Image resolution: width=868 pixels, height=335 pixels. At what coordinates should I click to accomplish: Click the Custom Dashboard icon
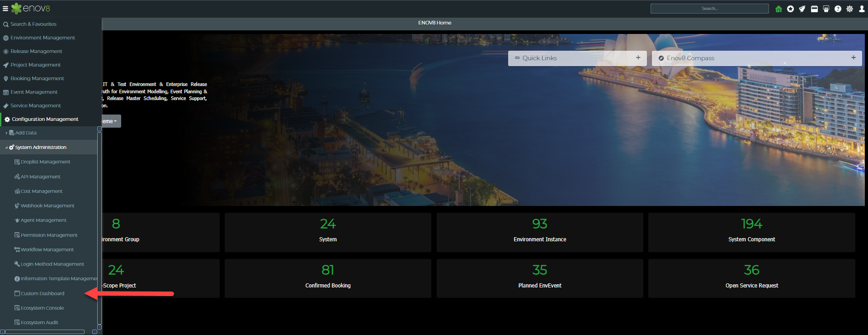tap(17, 293)
